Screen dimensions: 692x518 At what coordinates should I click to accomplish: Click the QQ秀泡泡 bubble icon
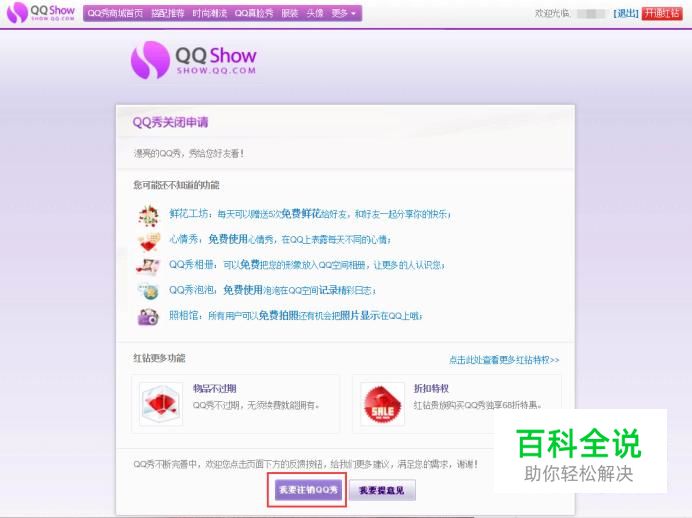coord(148,291)
